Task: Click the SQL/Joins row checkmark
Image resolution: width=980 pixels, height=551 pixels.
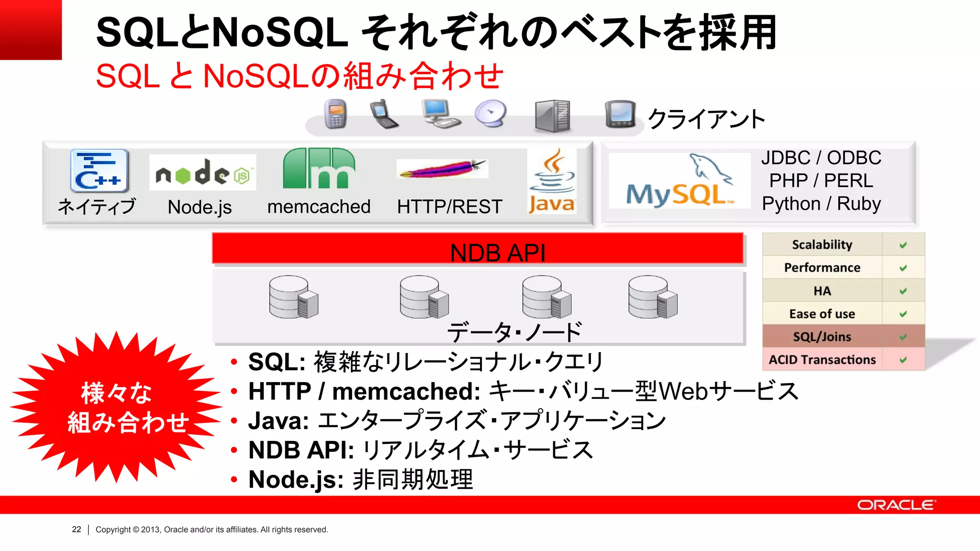Action: 903,337
